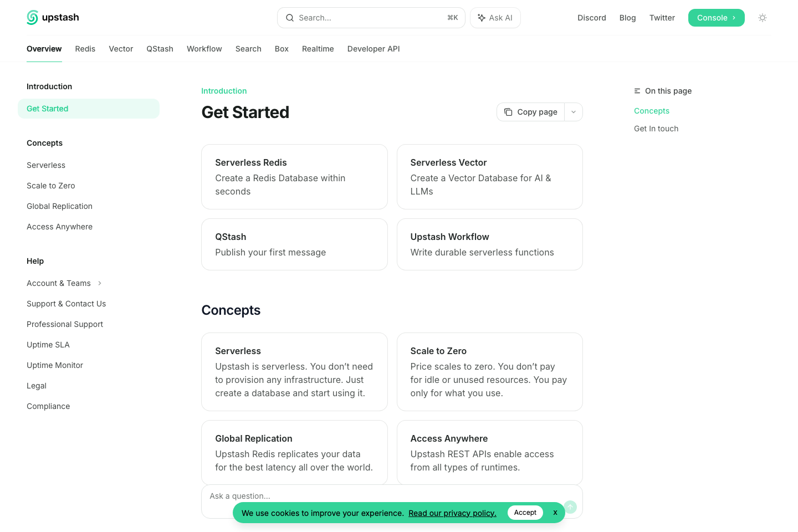Toggle light/dark theme with sun icon

coord(763,18)
